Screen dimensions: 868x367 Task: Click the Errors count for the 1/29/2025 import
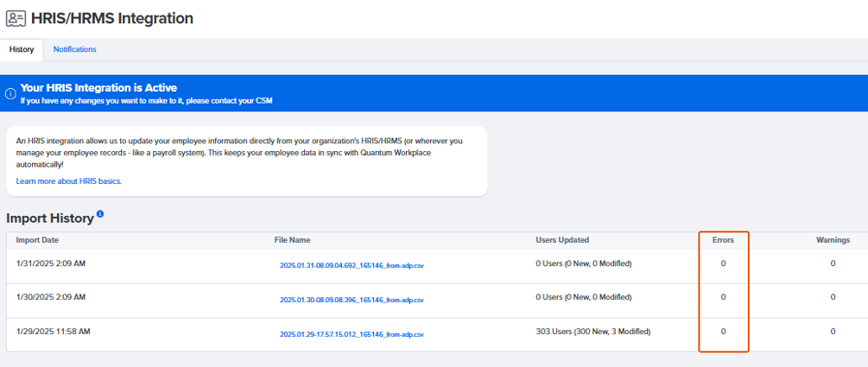pyautogui.click(x=723, y=332)
